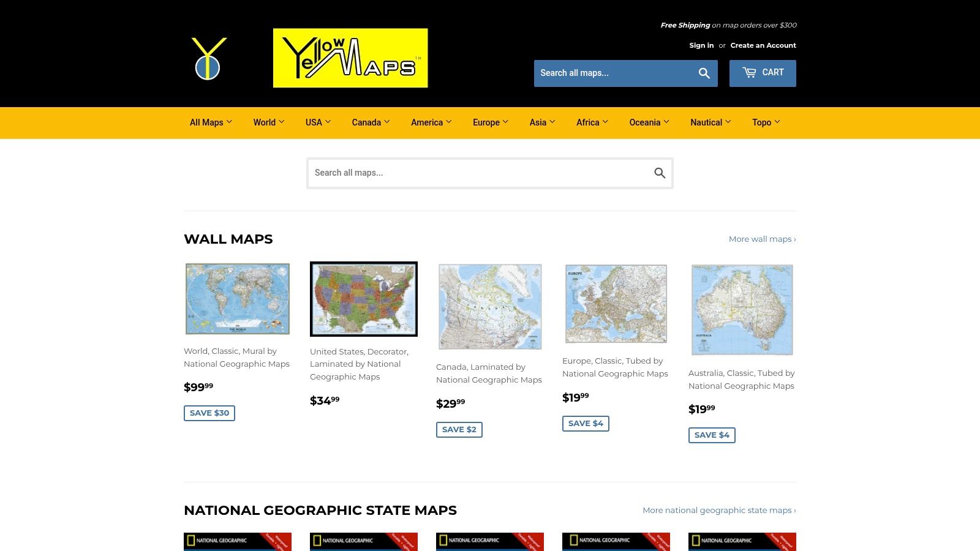This screenshot has width=980, height=551.
Task: Expand the Canada menu dropdown
Action: [371, 122]
